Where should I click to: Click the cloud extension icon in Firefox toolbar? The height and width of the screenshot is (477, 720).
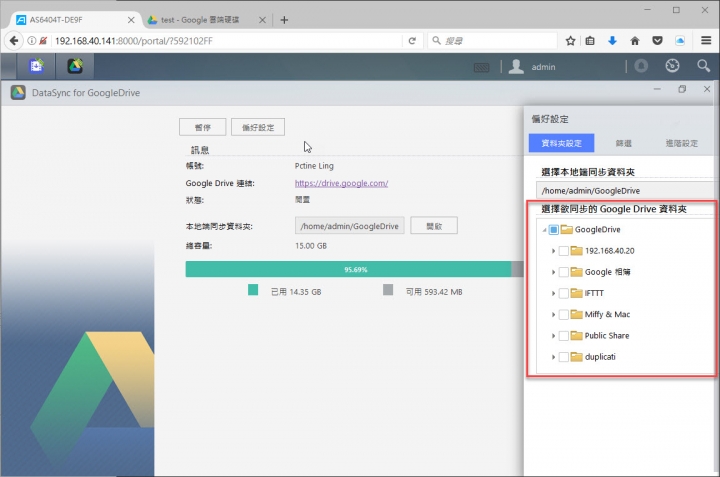[680, 41]
